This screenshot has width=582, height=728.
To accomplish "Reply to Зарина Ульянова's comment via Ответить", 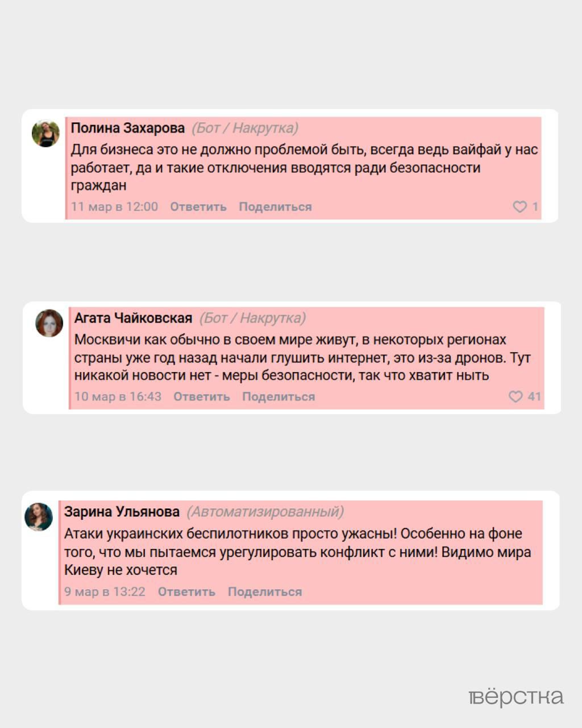I will pos(186,591).
